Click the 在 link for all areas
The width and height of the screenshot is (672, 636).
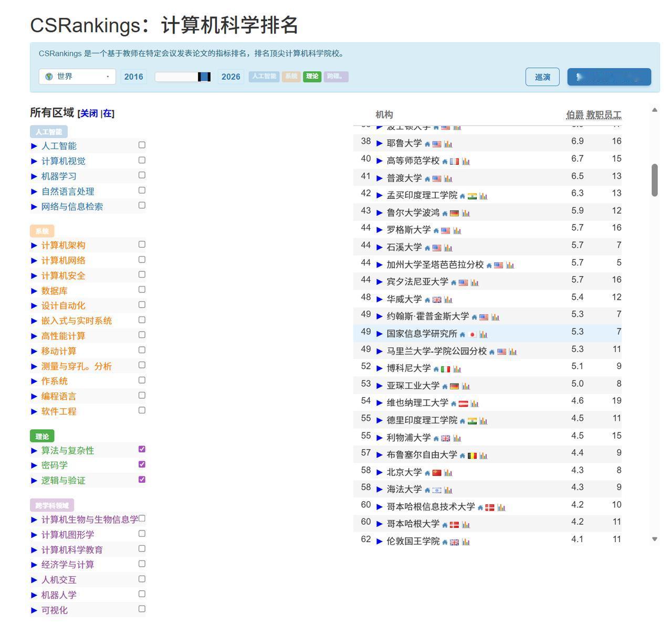[x=107, y=113]
